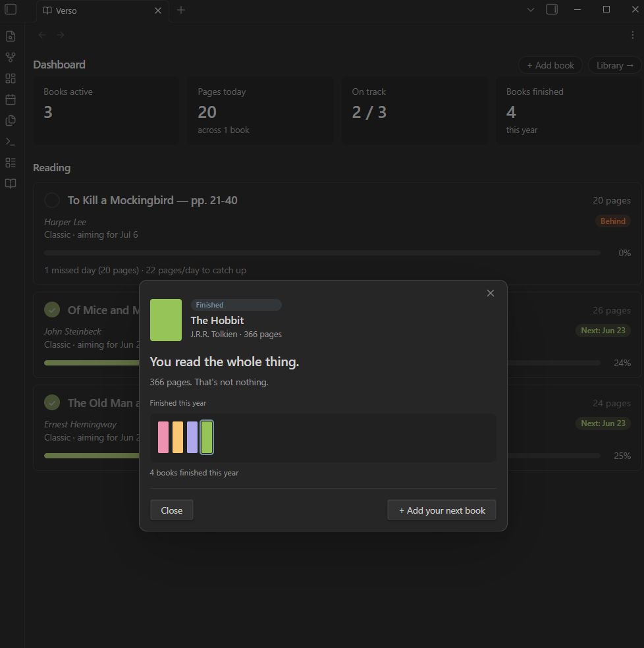Click '20 pages' label on Mockingbird card

click(x=611, y=200)
